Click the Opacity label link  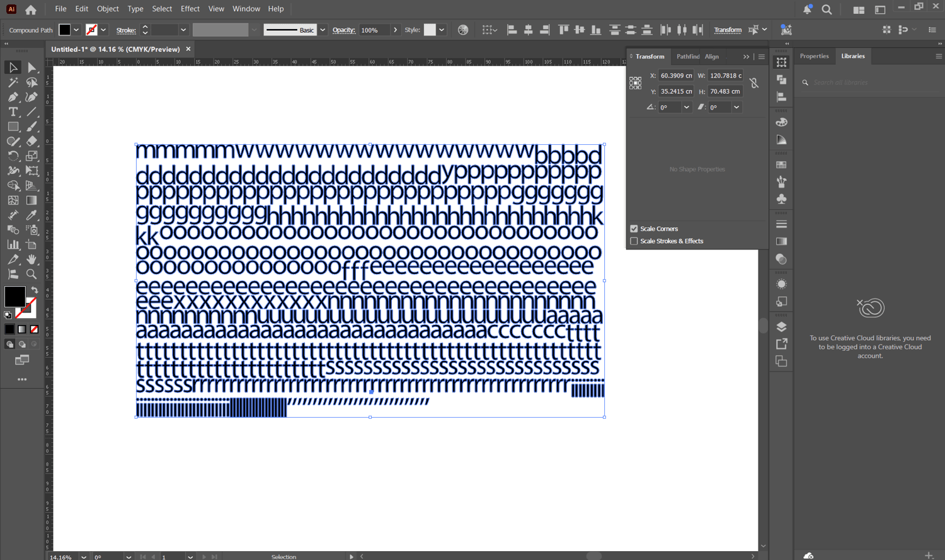click(343, 30)
